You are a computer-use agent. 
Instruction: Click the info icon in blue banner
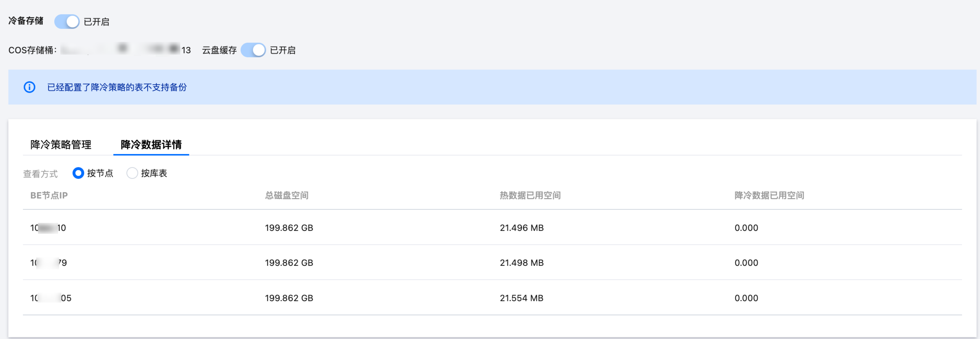29,87
